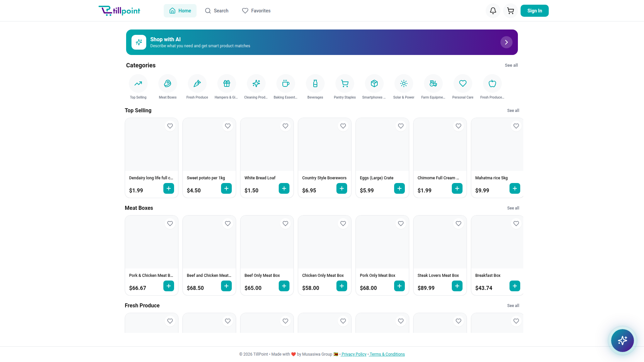Add Country Style Boerewors to cart
This screenshot has width=644, height=362.
coord(342,188)
